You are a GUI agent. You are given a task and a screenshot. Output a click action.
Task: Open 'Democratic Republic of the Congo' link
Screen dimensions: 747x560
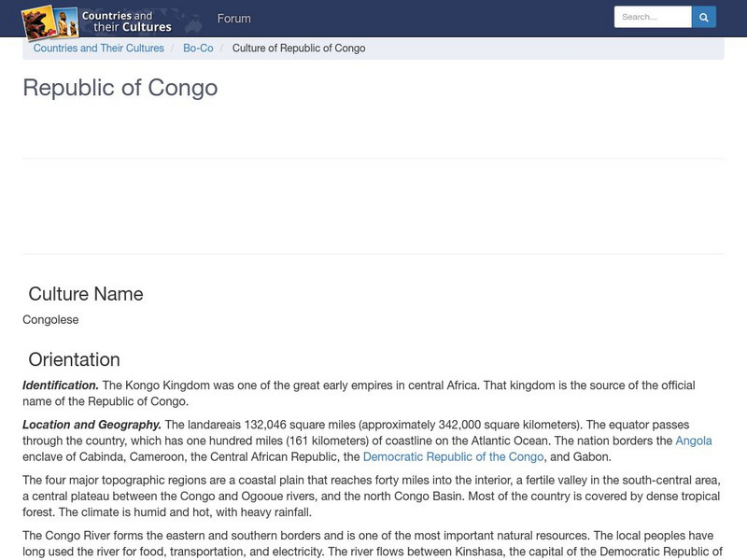click(453, 456)
